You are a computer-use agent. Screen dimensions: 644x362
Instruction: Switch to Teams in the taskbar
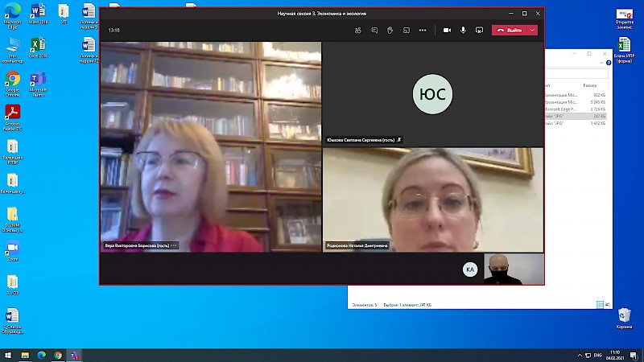[75, 355]
